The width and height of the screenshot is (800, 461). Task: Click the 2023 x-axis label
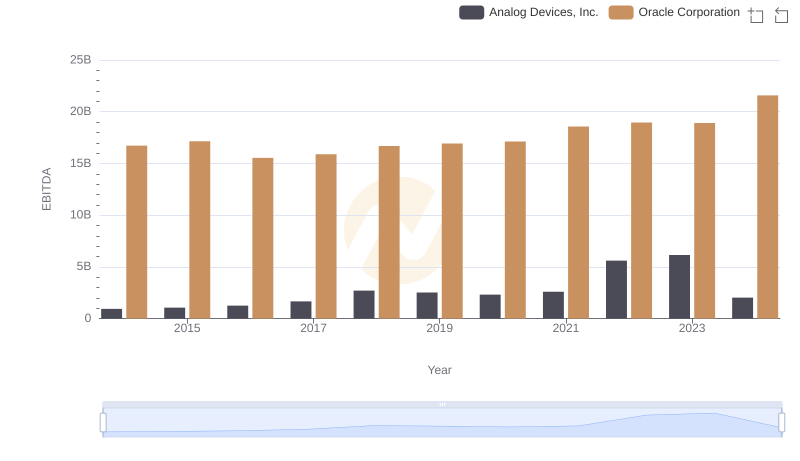[x=692, y=328]
